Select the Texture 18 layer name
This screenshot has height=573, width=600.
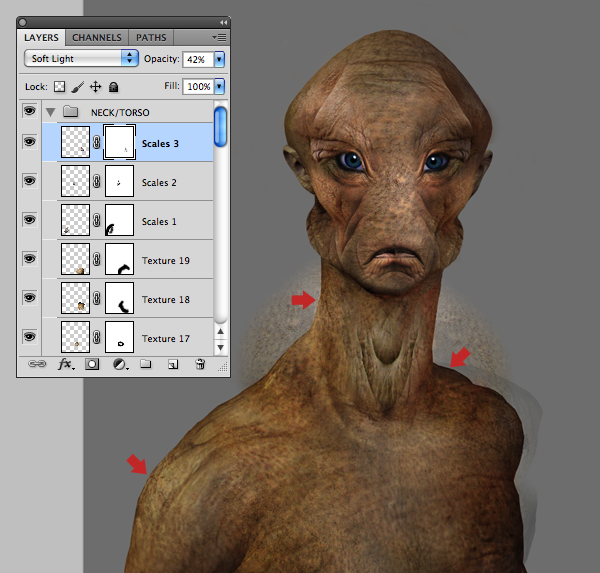pos(166,300)
